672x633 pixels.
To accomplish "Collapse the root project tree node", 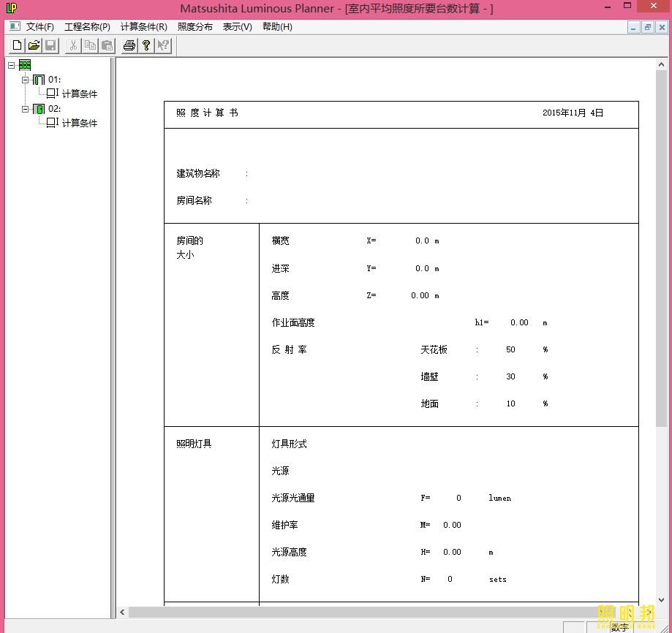I will (11, 65).
